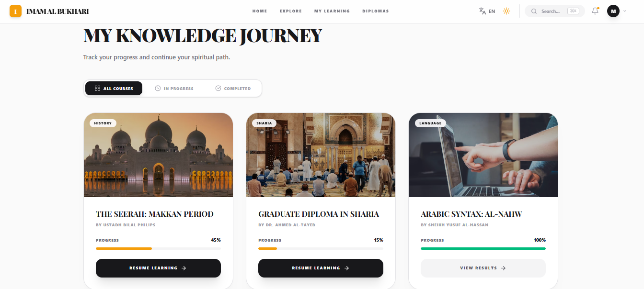Go to Explore in the top navigation

click(291, 11)
